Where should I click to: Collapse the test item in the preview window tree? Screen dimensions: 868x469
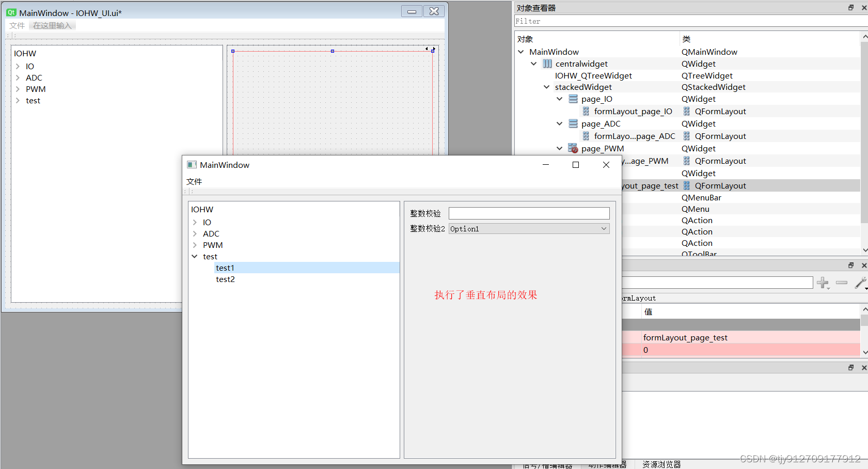point(195,256)
